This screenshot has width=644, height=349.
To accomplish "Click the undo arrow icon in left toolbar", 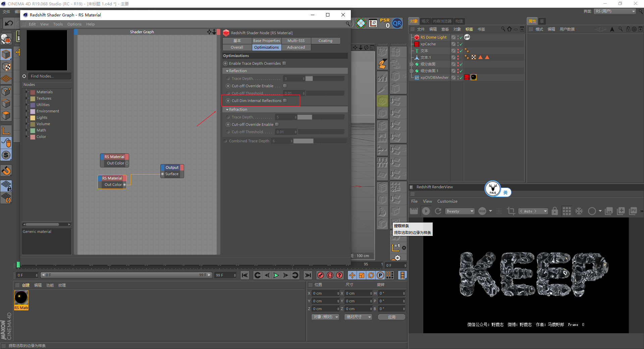I will (x=9, y=23).
